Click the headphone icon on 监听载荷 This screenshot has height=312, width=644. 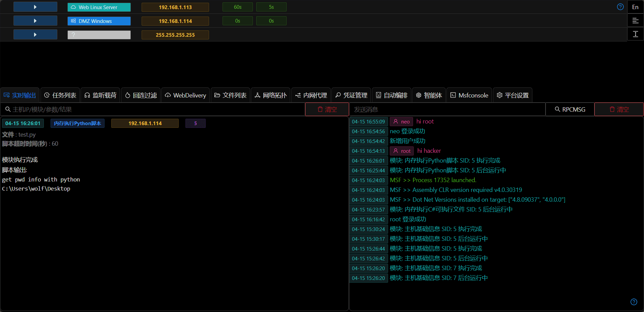click(87, 95)
